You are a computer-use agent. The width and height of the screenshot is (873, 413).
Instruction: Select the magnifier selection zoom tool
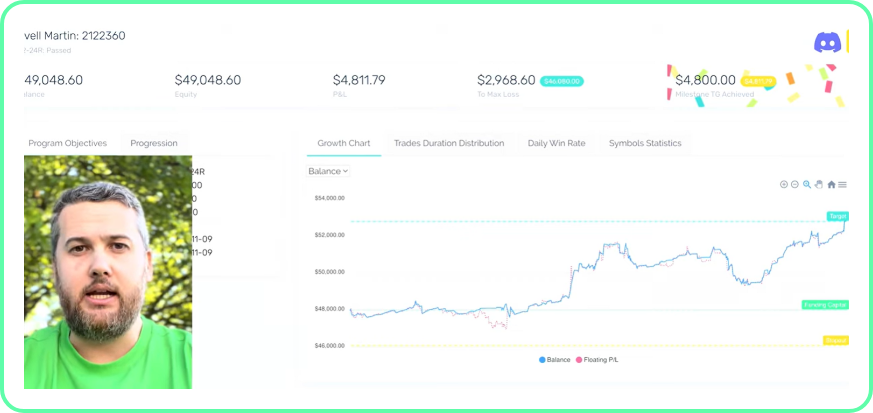click(x=807, y=184)
